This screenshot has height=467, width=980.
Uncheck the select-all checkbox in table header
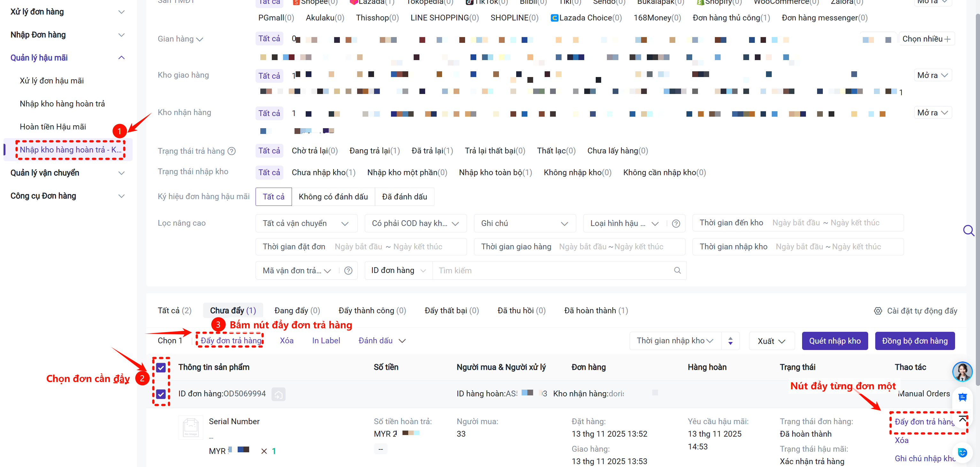[x=161, y=368]
